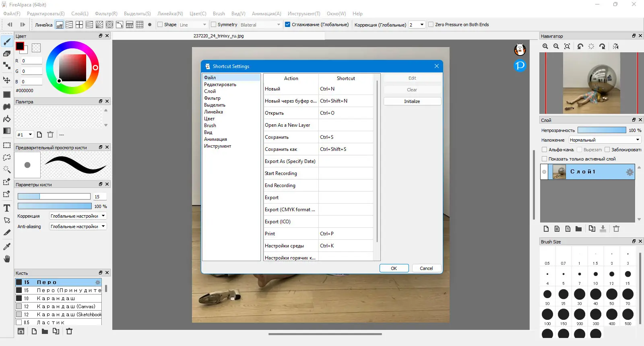The width and height of the screenshot is (644, 346).
Task: Click Cancel in Shortcut Settings
Action: pos(427,268)
